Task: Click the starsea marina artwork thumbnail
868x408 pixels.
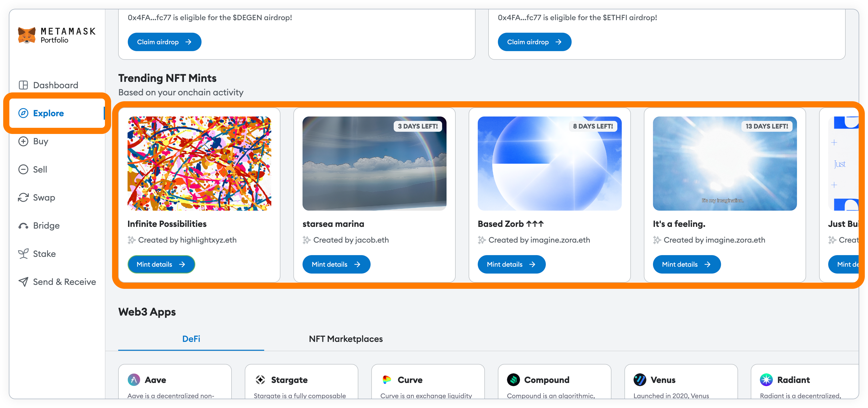Action: [x=374, y=163]
